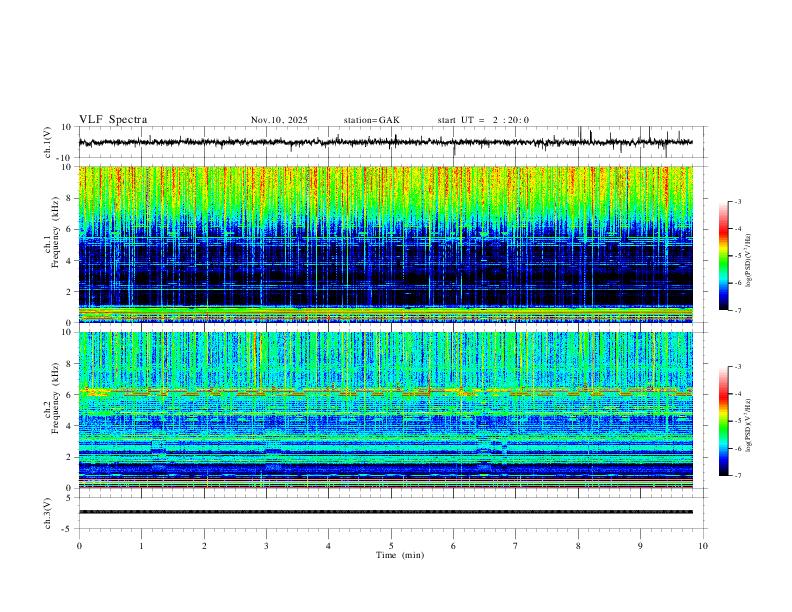The width and height of the screenshot is (792, 612).
Task: Click the "ch.1(V)" waveform axis label
Action: (48, 142)
